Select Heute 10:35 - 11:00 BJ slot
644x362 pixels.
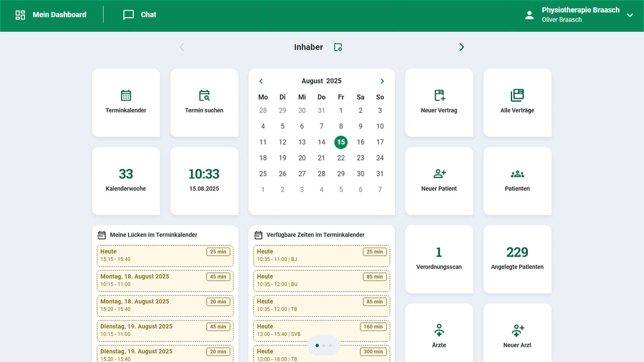(x=321, y=256)
